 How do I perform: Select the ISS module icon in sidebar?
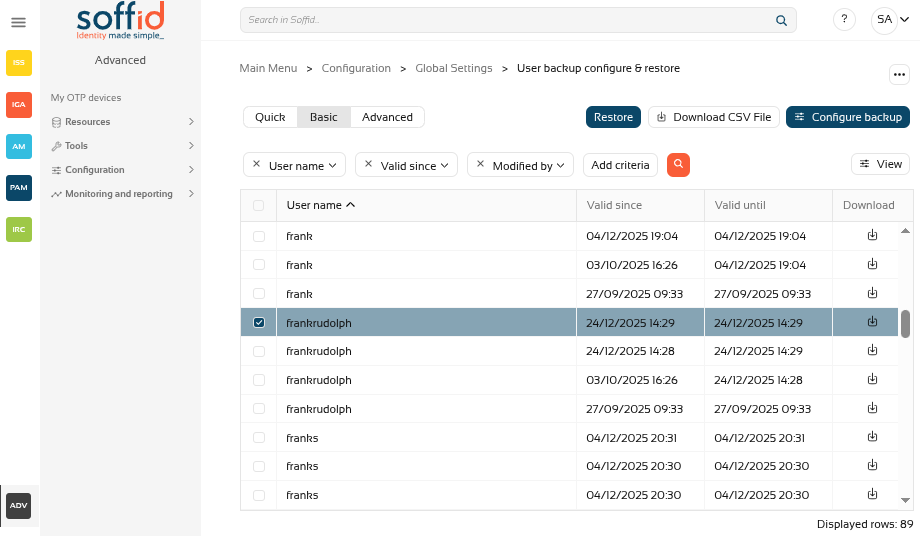coord(19,63)
